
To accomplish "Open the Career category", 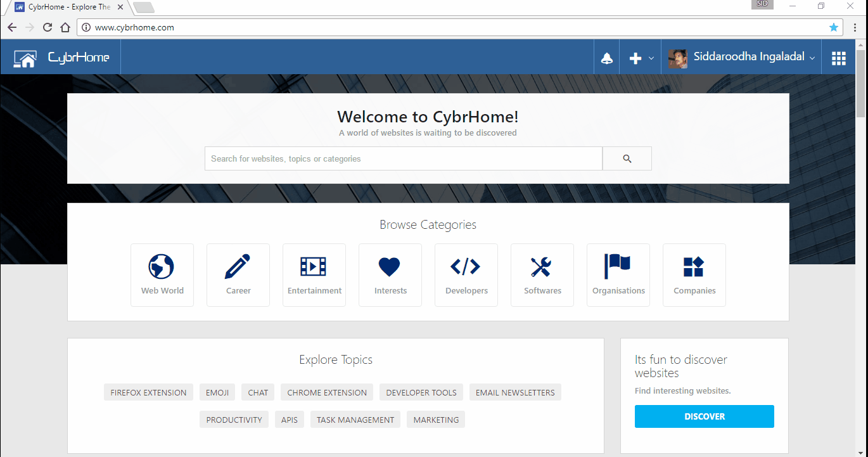I will [238, 275].
